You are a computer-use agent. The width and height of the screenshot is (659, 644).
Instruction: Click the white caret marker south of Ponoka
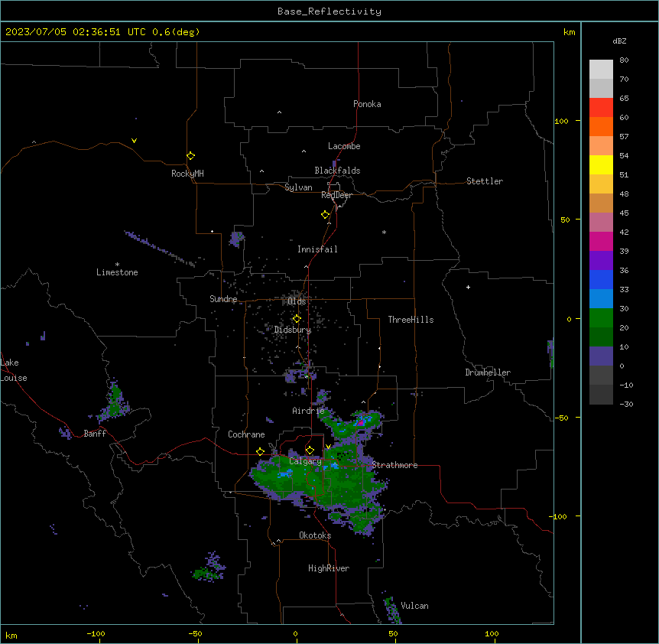coord(280,112)
